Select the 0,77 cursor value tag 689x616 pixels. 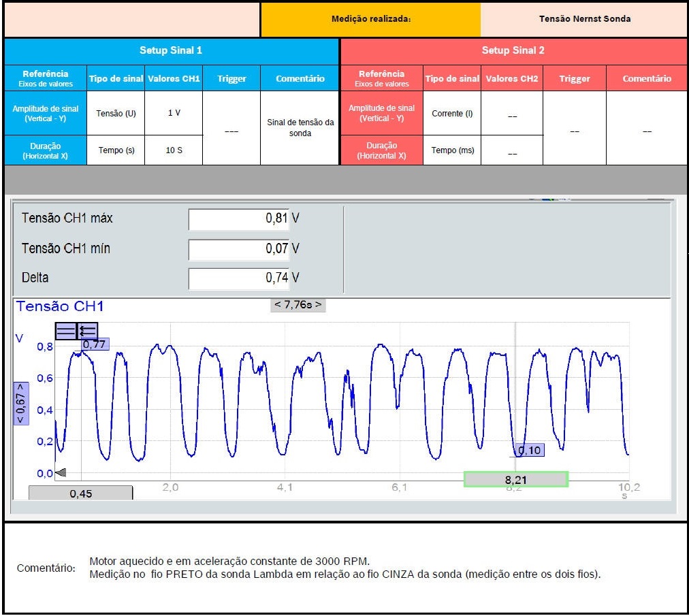click(95, 344)
